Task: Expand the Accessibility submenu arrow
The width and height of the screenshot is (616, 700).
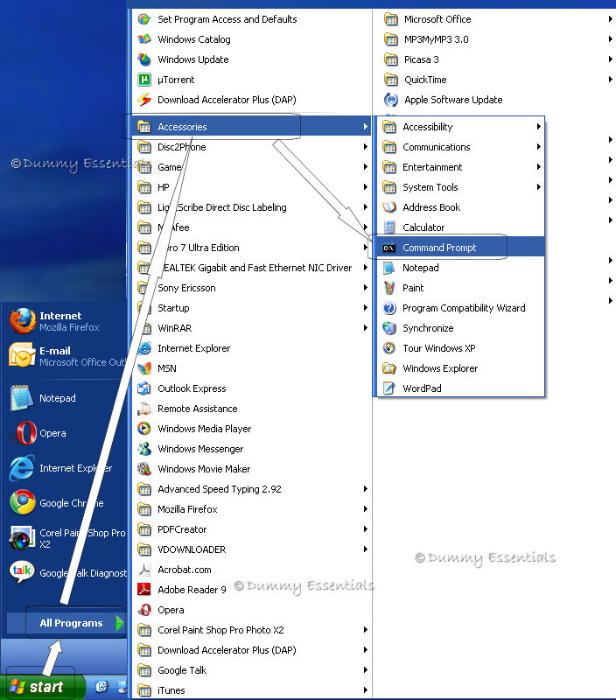Action: tap(538, 127)
